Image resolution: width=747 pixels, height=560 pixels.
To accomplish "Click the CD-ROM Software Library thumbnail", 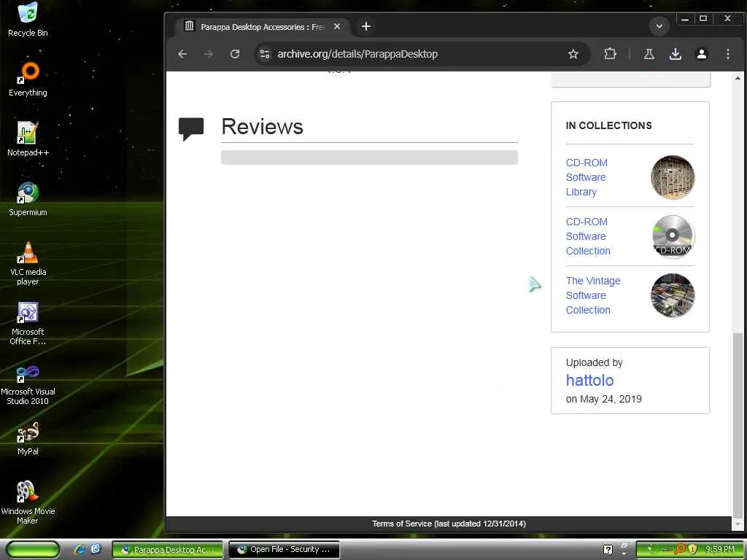I will click(x=672, y=177).
